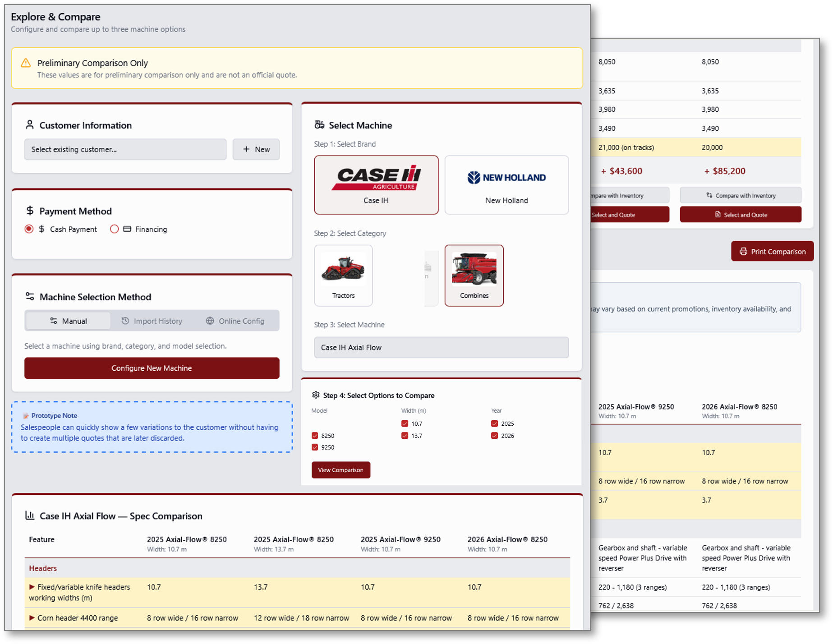
Task: Click the 21,000 (on tracks) value
Action: point(626,147)
